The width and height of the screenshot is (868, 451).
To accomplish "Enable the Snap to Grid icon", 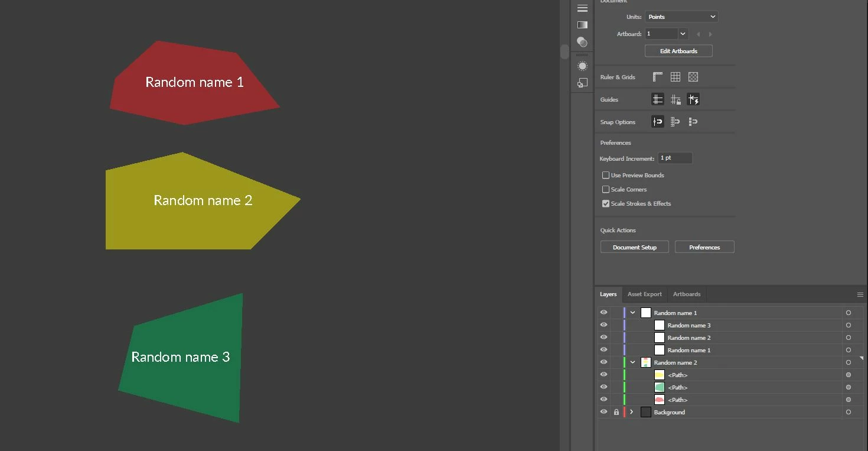I will click(676, 122).
